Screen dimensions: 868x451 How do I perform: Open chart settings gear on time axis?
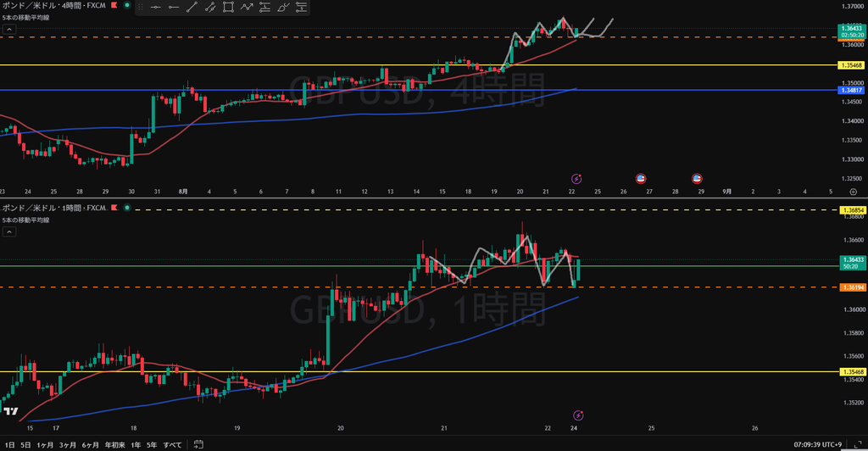[853, 192]
